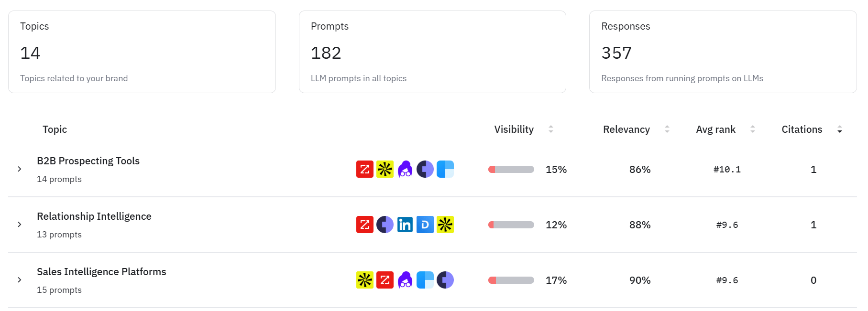Click the blue Clearbit logo in Sales Intelligence row
Viewport: 868px width, 311px height.
[425, 280]
